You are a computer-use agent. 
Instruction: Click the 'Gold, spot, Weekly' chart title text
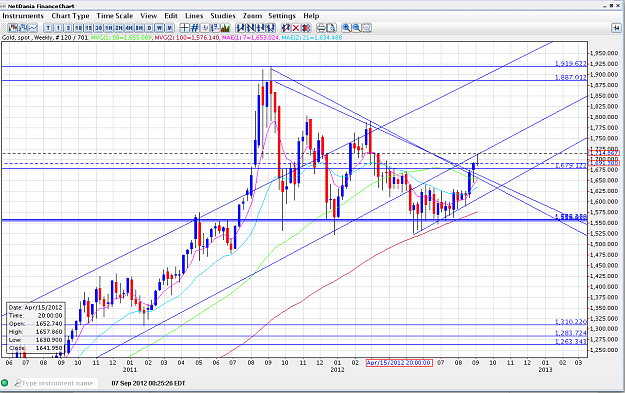(x=28, y=37)
